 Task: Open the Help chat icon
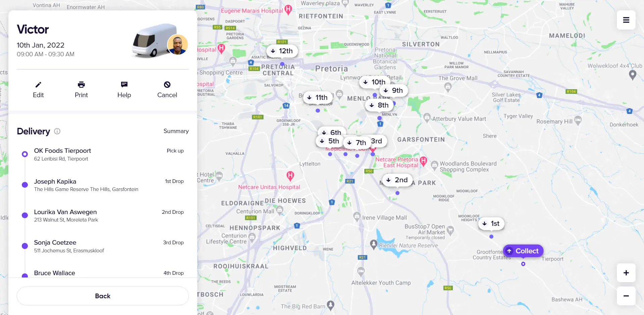tap(124, 84)
